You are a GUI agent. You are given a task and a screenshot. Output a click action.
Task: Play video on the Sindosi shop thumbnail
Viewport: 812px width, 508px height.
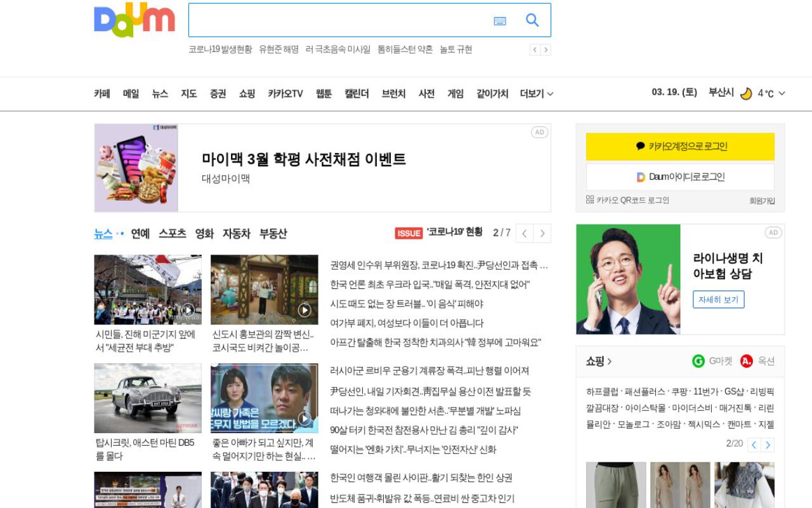click(x=304, y=310)
